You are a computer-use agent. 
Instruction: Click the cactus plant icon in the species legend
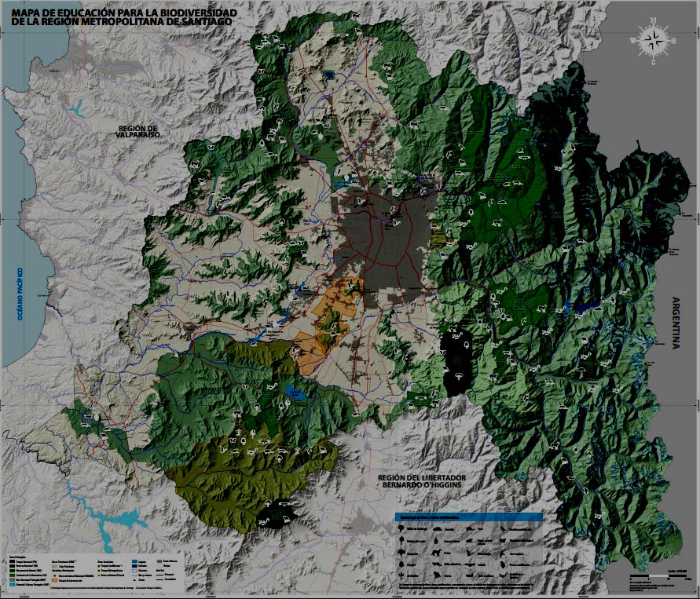[x=401, y=575]
